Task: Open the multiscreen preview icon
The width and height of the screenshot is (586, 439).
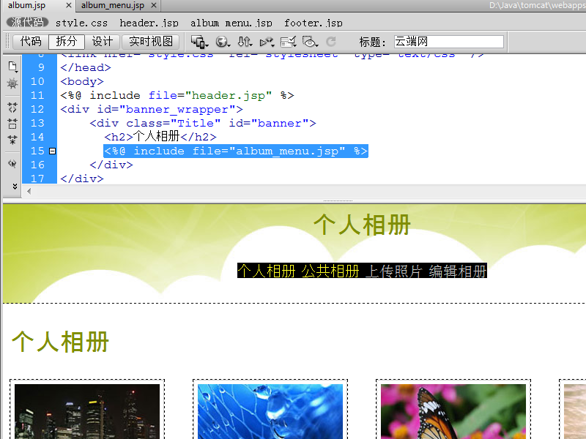Action: pyautogui.click(x=199, y=41)
